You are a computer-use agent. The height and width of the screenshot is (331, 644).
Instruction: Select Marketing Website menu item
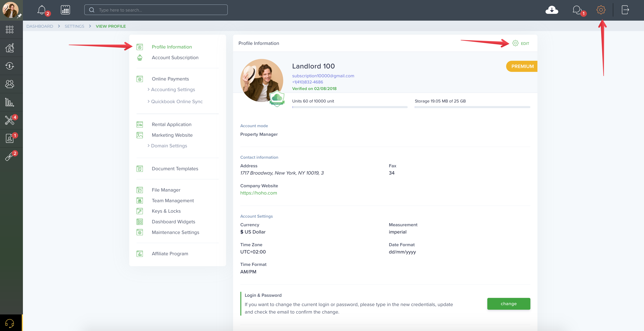click(172, 135)
